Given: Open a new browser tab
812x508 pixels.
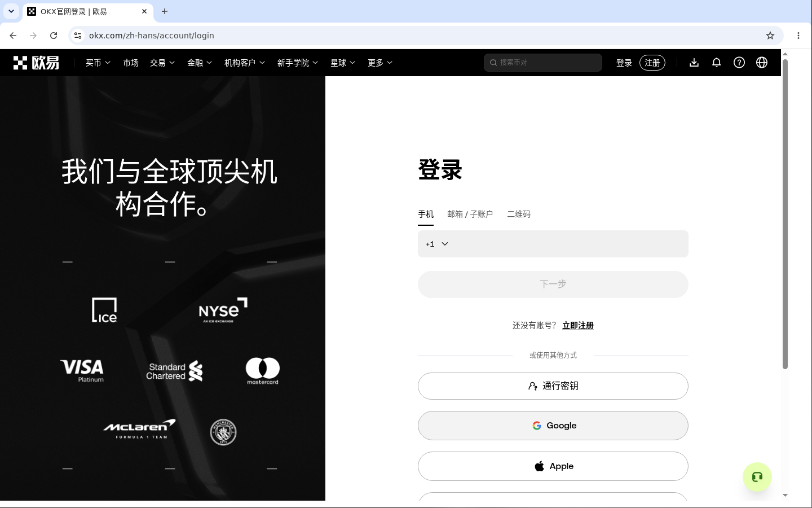Looking at the screenshot, I should (x=165, y=11).
